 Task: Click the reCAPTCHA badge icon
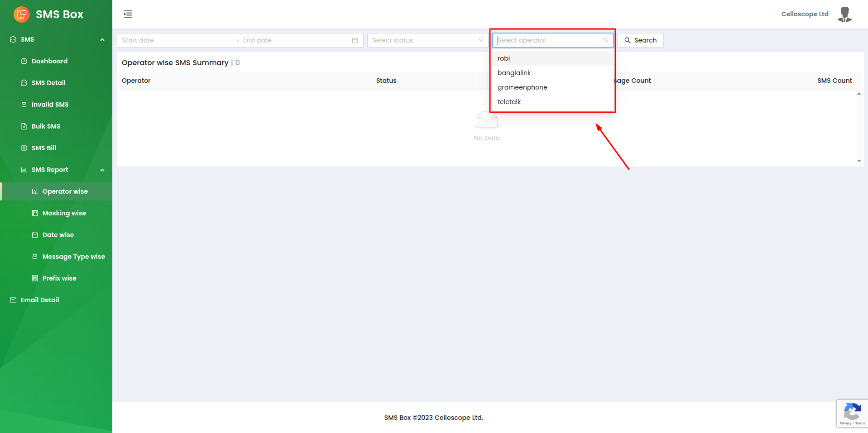coord(852,412)
